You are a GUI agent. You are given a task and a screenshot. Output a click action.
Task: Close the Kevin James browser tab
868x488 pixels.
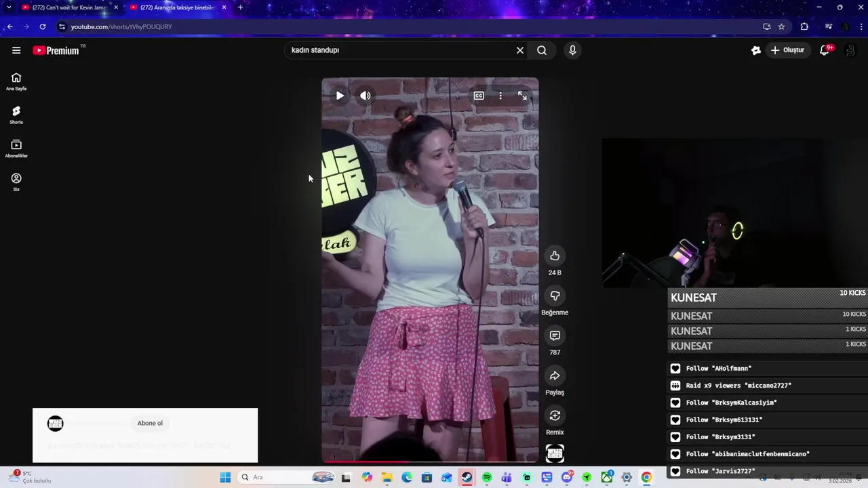click(x=116, y=7)
